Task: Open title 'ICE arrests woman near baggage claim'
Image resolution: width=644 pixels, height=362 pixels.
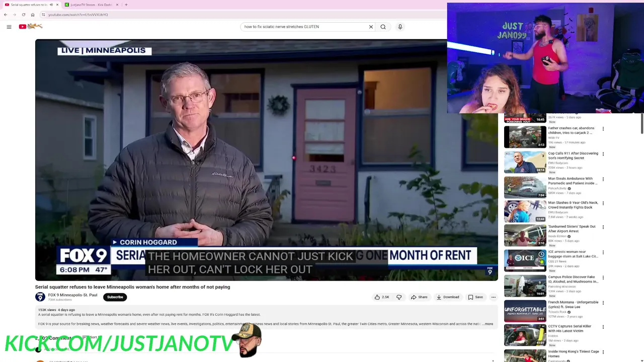Action: pyautogui.click(x=573, y=254)
